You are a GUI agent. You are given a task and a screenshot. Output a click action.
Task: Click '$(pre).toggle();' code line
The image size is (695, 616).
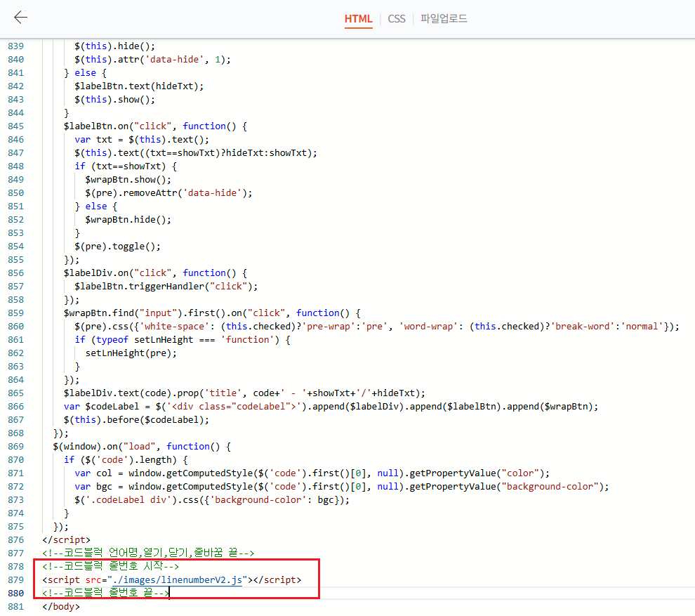pos(117,246)
